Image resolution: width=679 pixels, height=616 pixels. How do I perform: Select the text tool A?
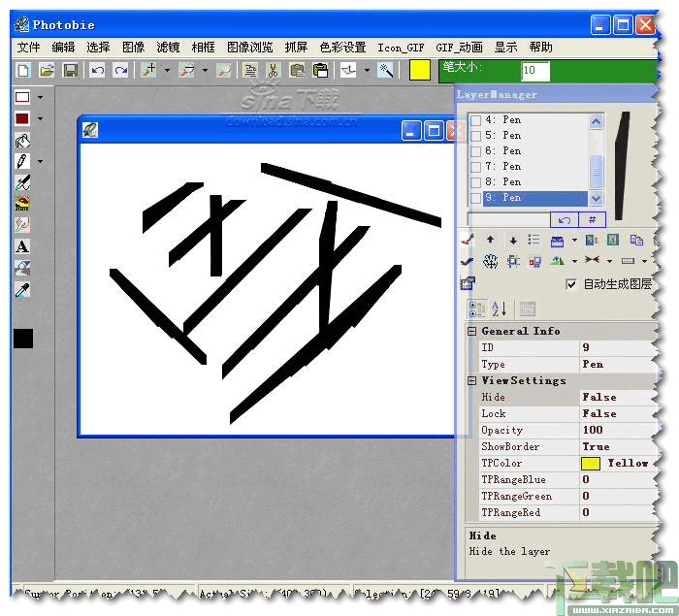pyautogui.click(x=22, y=246)
